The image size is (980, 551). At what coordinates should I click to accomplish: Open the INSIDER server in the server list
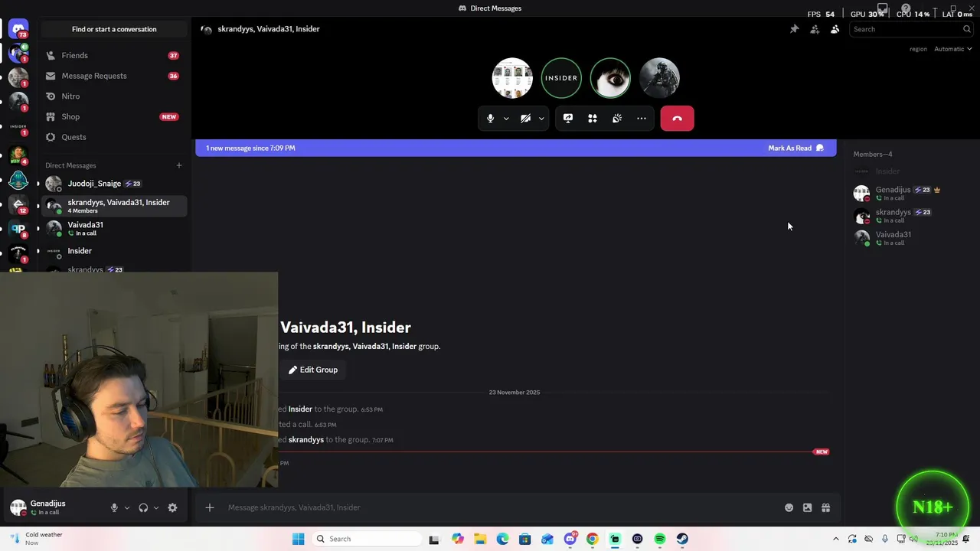18,126
